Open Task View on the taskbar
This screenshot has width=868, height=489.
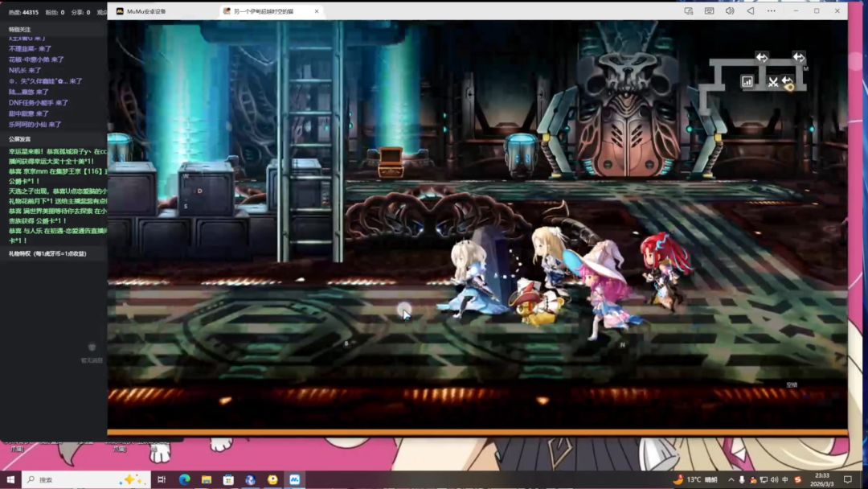coord(162,479)
